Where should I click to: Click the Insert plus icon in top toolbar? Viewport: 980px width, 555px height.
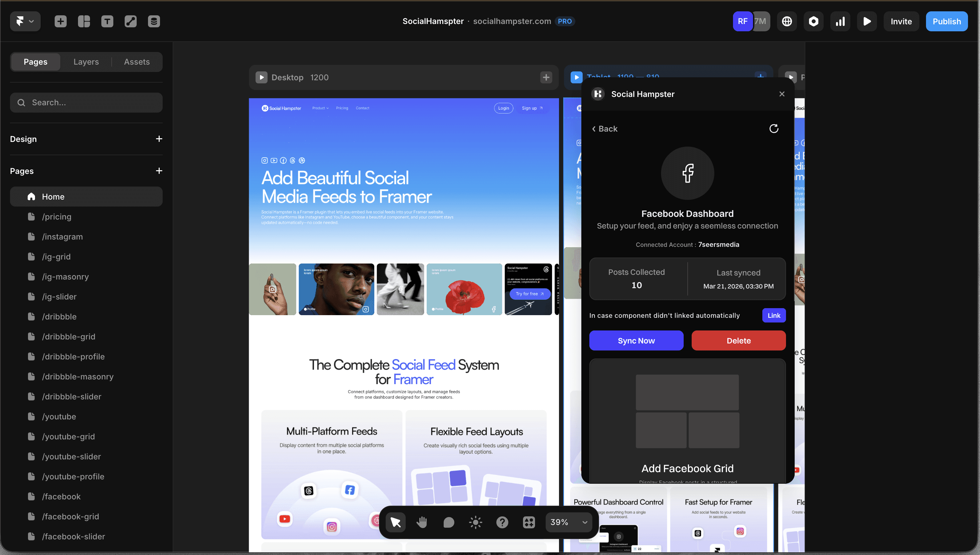click(60, 21)
